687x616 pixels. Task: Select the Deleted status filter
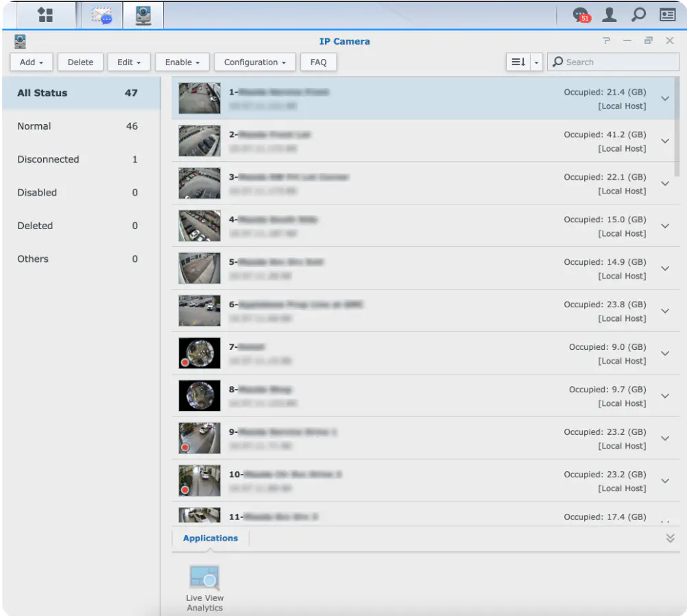(x=81, y=226)
